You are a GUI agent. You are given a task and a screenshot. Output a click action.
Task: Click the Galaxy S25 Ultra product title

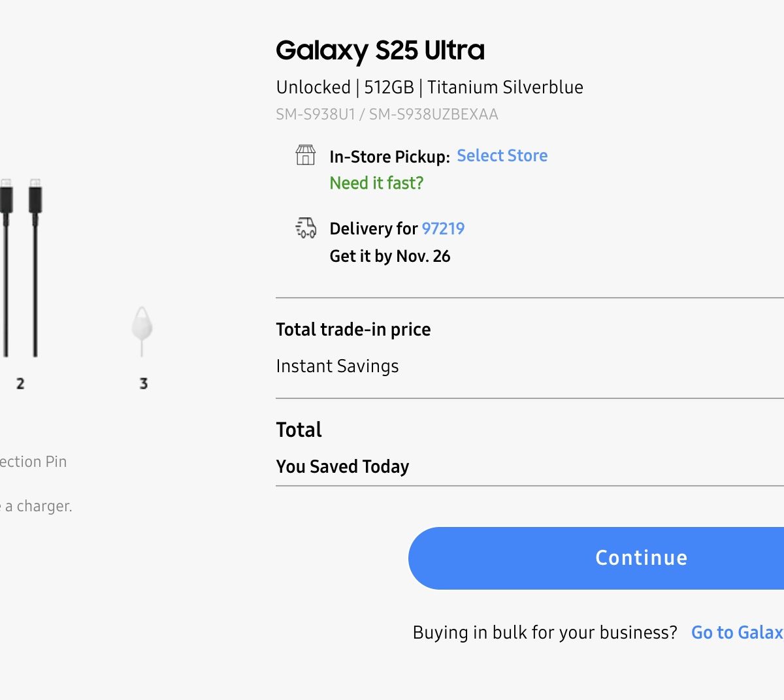380,50
